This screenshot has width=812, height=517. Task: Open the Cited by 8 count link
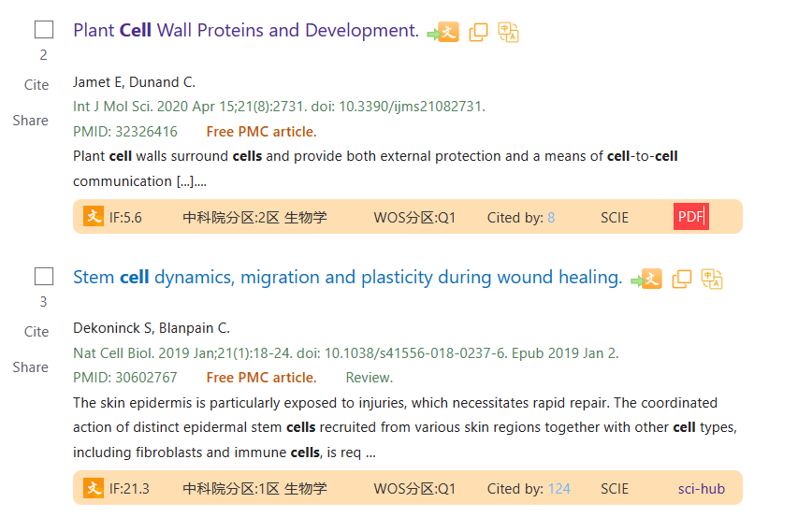(551, 217)
